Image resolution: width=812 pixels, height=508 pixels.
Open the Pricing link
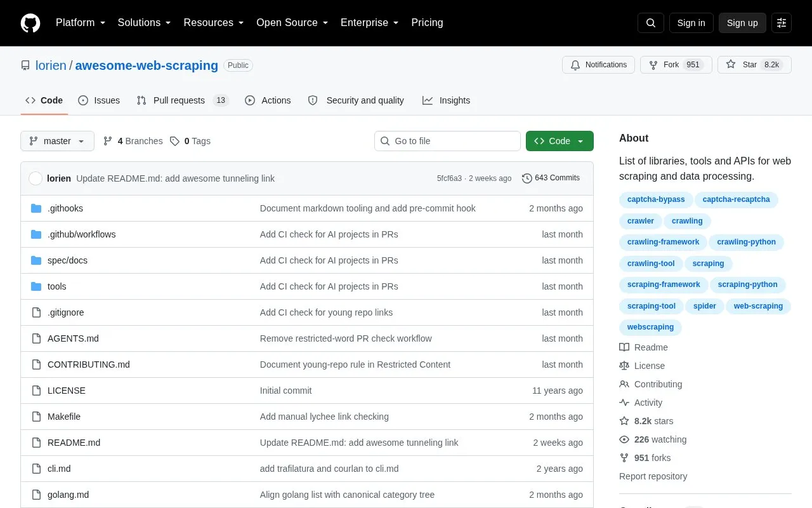click(427, 23)
